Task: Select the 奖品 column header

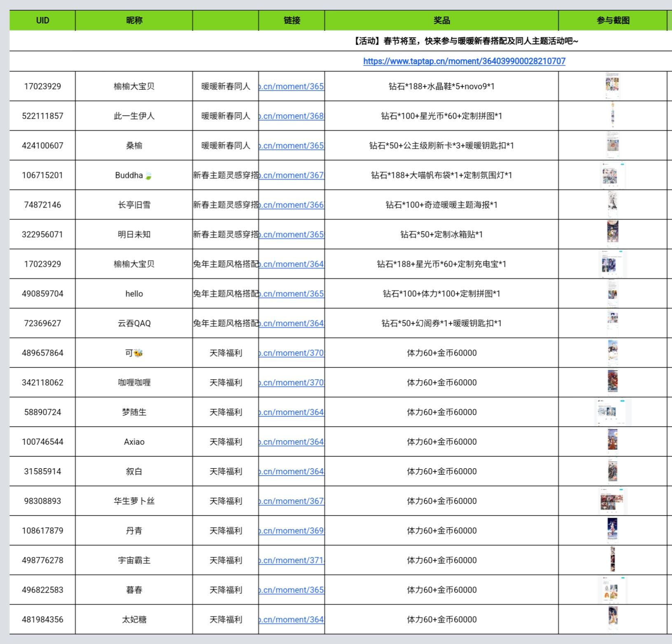Action: coord(441,21)
